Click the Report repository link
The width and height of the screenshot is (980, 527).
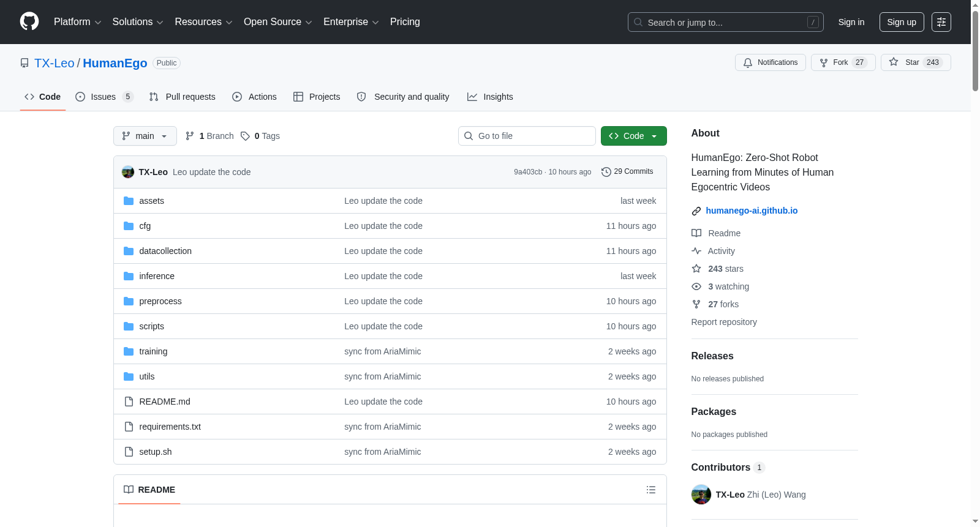724,322
